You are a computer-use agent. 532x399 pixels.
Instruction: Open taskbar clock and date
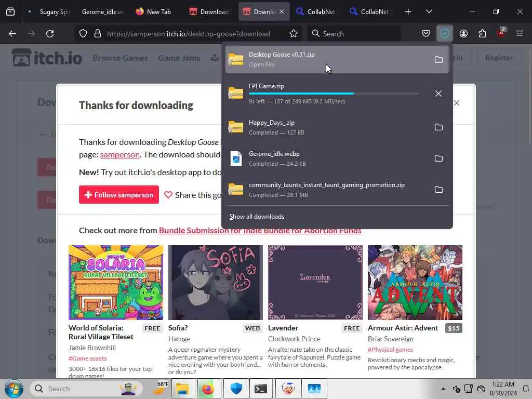point(503,389)
